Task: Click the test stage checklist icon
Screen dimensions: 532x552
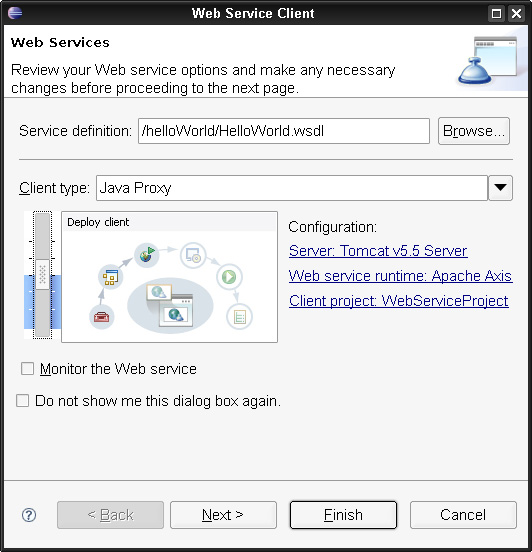Action: (x=239, y=316)
